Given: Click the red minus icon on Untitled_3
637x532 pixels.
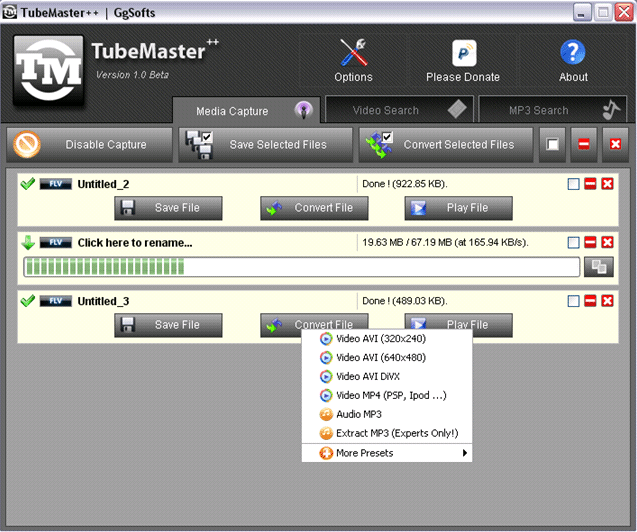Looking at the screenshot, I should tap(590, 301).
